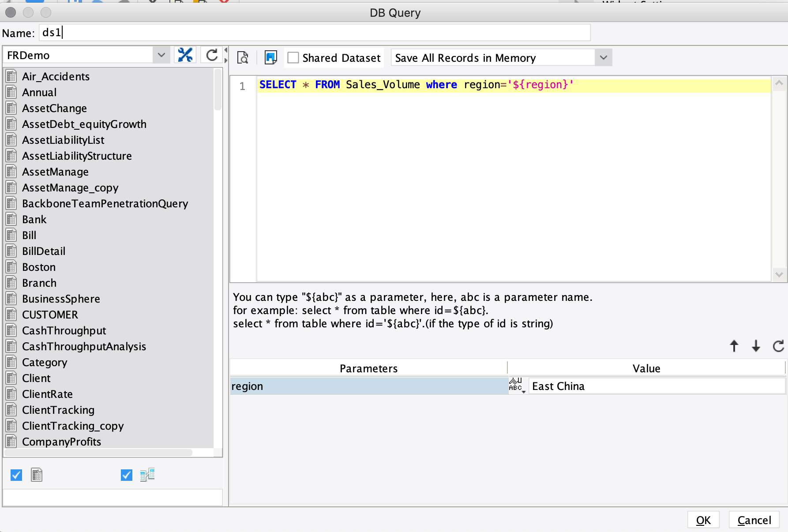This screenshot has width=788, height=532.
Task: Click the SQL editor scroll down arrow
Action: (779, 275)
